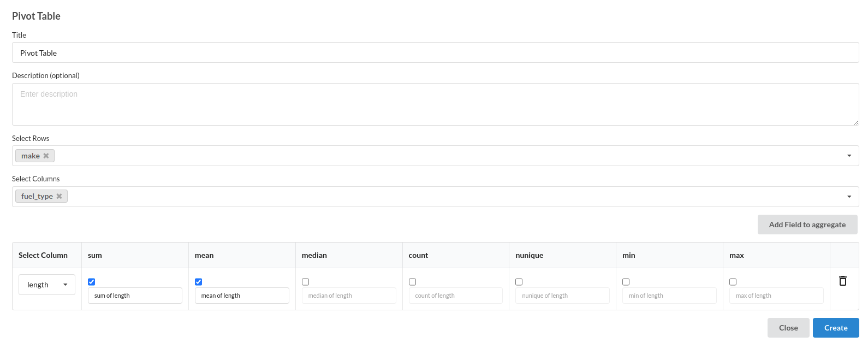Click the Close button

click(x=788, y=327)
